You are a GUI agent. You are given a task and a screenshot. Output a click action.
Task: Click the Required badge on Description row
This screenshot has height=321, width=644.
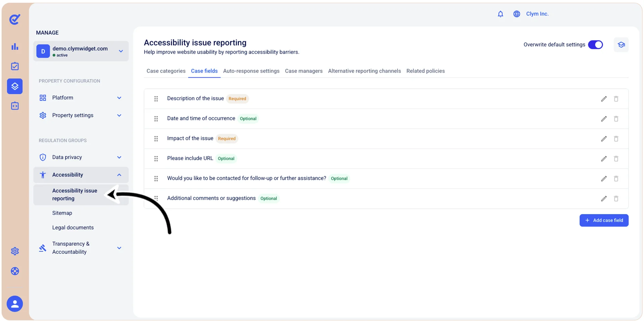point(237,99)
